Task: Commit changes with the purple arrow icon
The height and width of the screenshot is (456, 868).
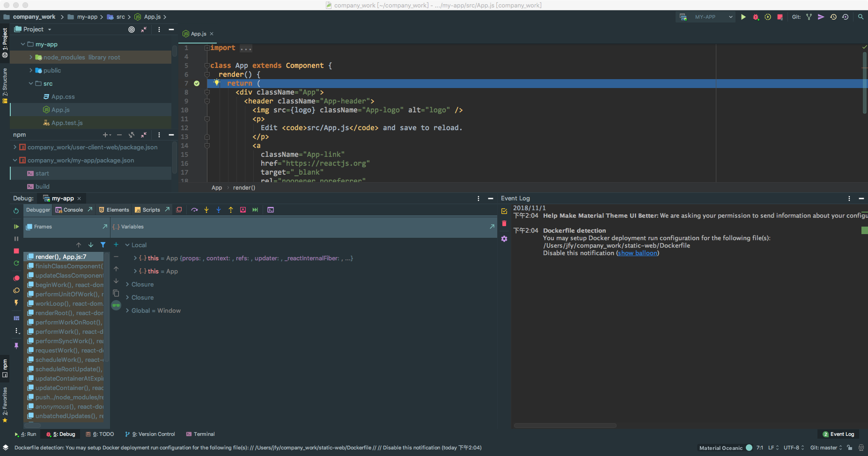Action: point(821,17)
